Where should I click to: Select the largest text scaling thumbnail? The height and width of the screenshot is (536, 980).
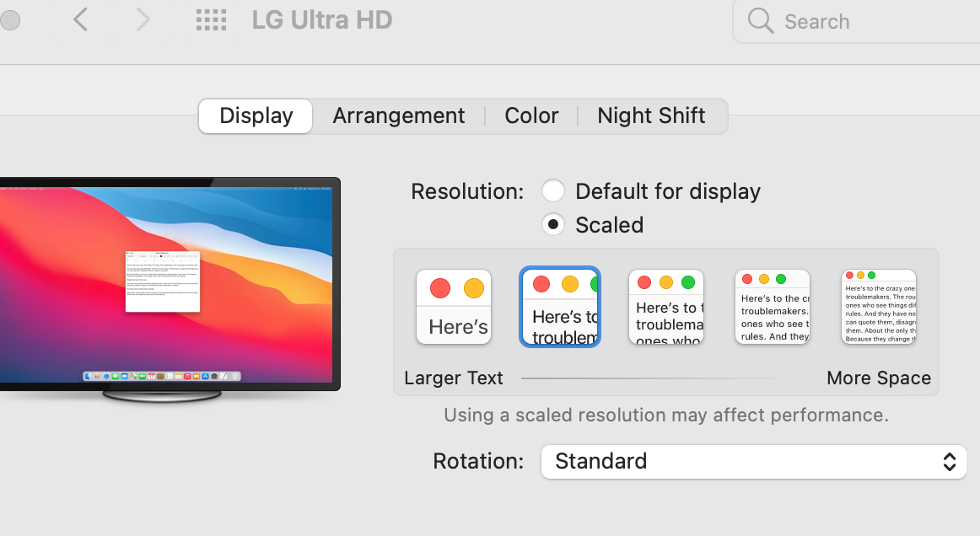pos(454,307)
